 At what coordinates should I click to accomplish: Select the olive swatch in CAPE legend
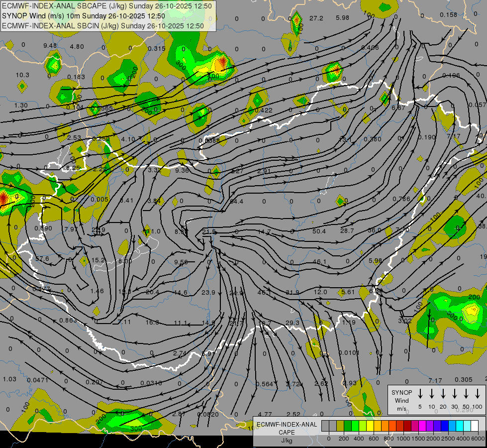[x=340, y=426]
